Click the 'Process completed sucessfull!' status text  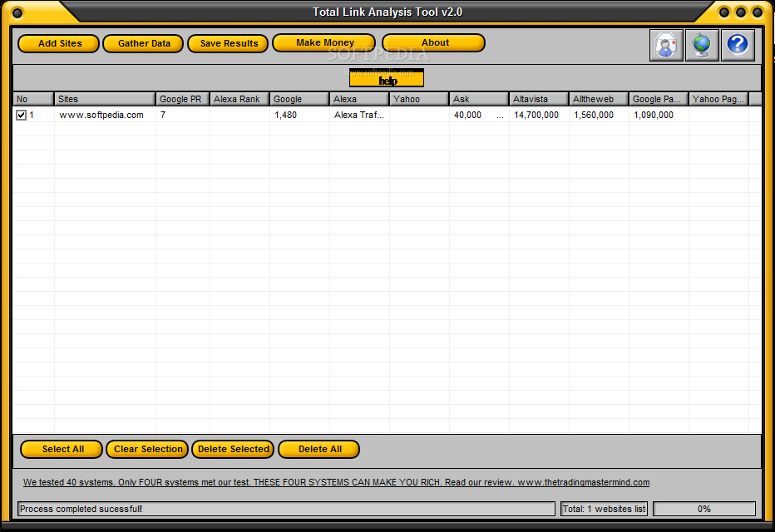coord(81,509)
